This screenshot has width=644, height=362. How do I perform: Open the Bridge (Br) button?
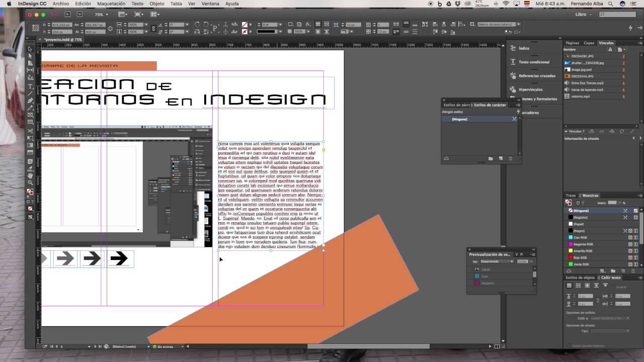point(68,15)
